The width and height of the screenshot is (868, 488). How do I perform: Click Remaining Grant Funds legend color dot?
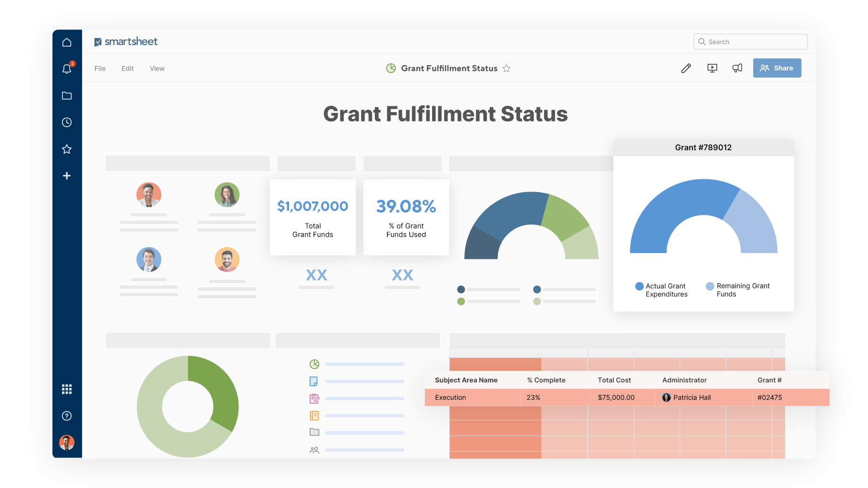pyautogui.click(x=710, y=286)
